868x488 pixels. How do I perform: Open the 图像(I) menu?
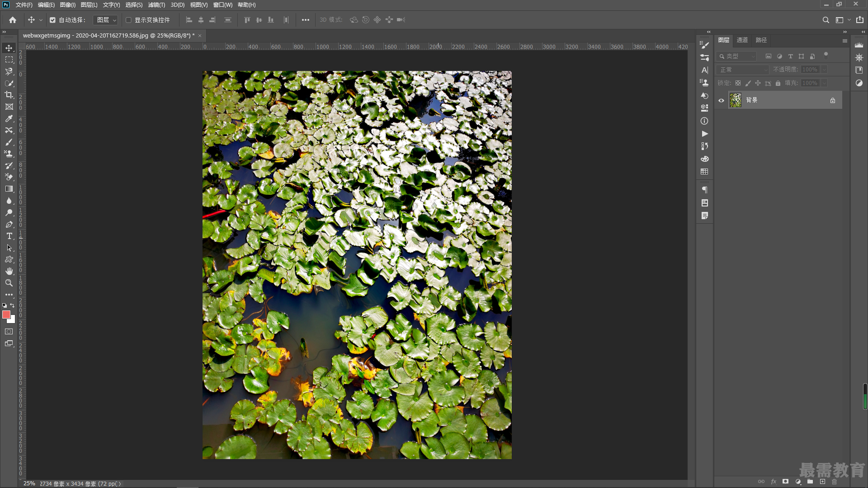(68, 5)
